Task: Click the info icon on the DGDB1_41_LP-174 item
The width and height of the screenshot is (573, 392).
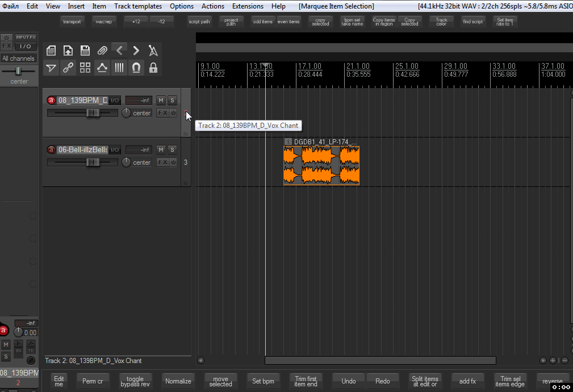Action: click(288, 141)
